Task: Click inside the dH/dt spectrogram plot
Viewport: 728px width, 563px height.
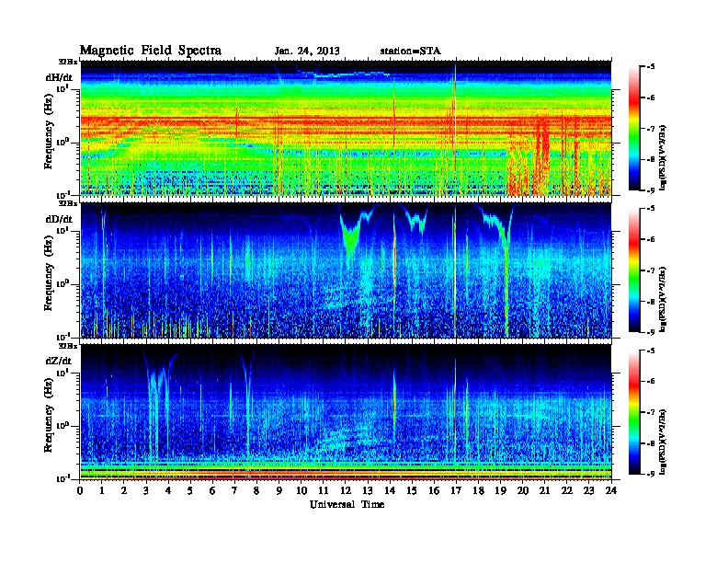Action: tap(346, 128)
